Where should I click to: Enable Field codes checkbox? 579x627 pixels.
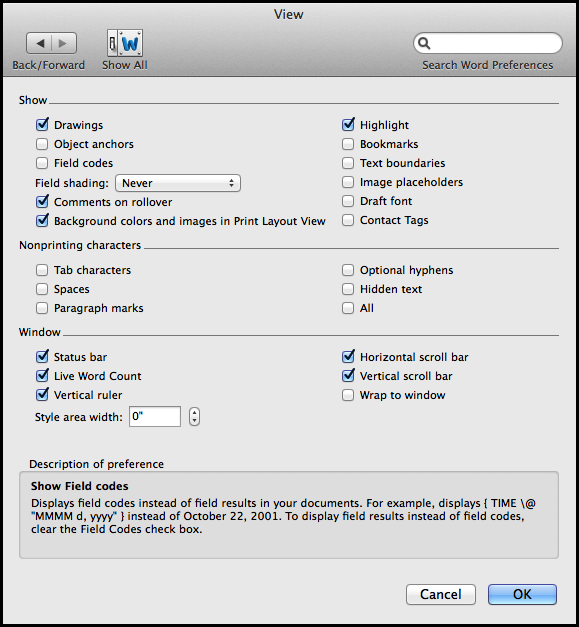(x=42, y=163)
